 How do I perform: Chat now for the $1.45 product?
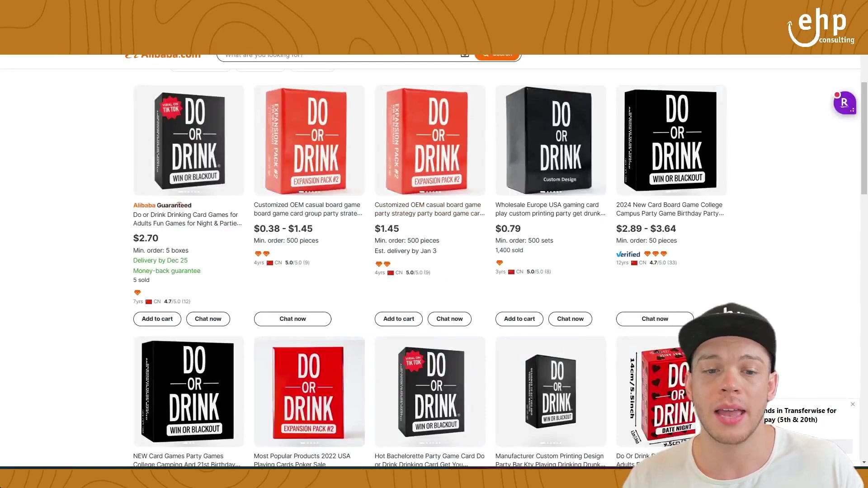[x=449, y=319]
